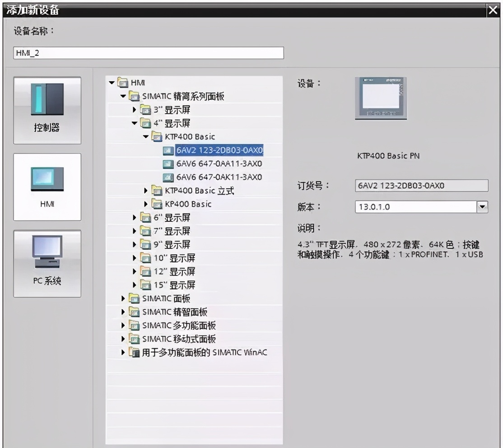Viewport: 503px width, 448px height.
Task: Close the 添加新设备 dialog
Action: tap(494, 11)
